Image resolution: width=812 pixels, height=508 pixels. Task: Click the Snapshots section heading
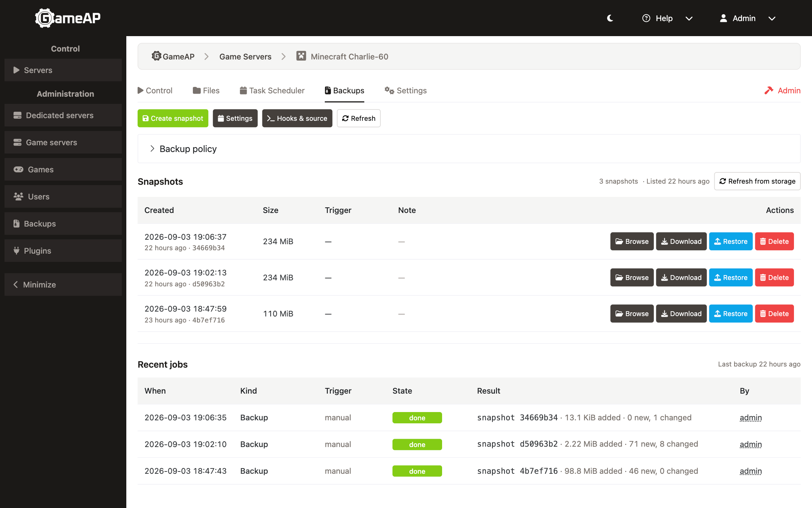coord(160,182)
